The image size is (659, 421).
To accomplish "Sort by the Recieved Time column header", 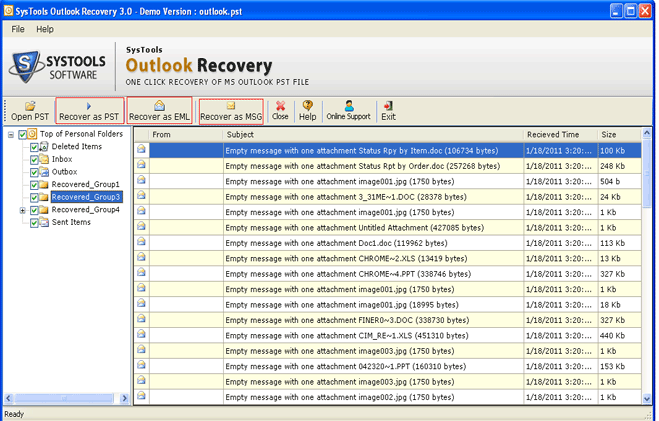I will coord(560,134).
